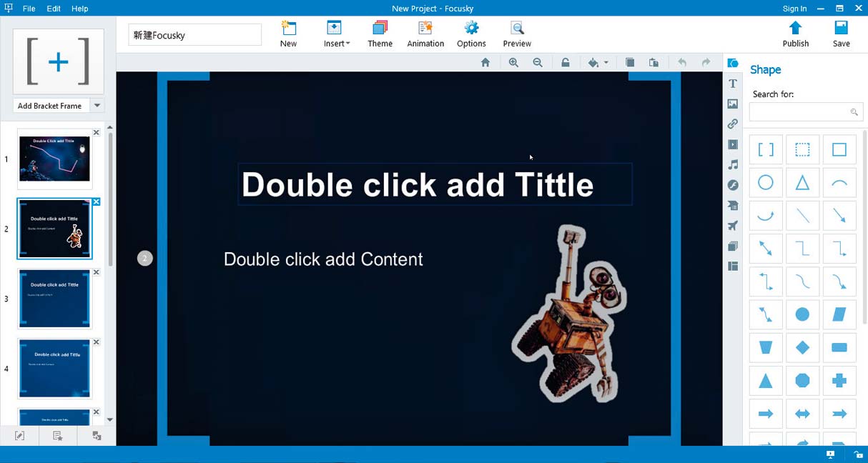Click the Home view icon above the canvas

[485, 63]
